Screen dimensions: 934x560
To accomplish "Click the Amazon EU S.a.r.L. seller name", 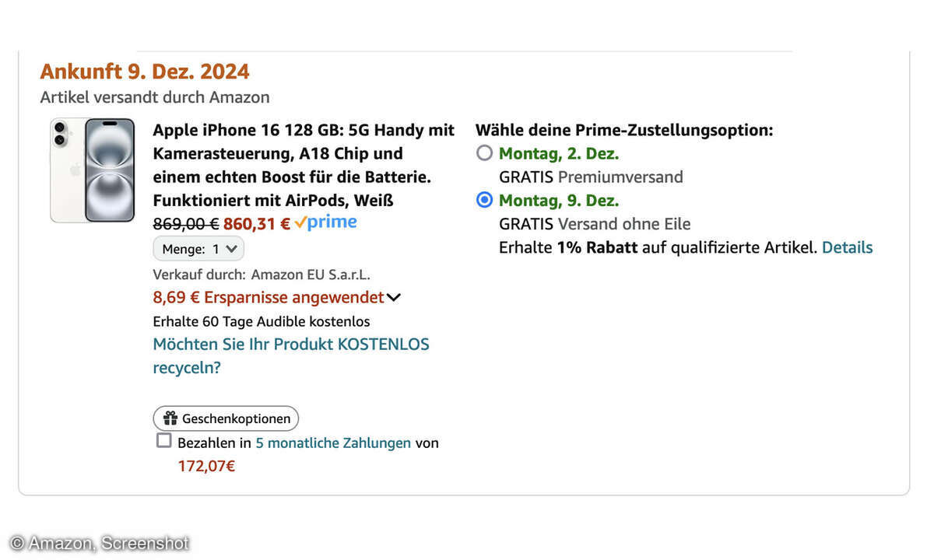I will 311,274.
